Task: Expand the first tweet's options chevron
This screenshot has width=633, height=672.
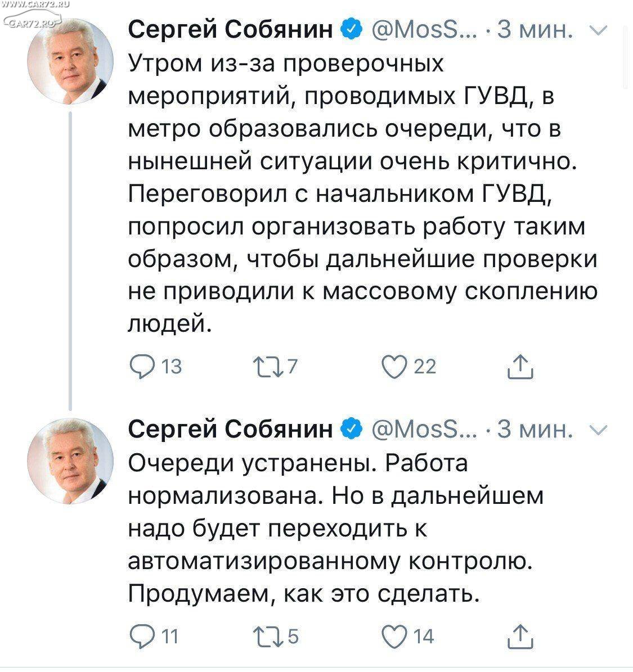Action: [x=599, y=30]
